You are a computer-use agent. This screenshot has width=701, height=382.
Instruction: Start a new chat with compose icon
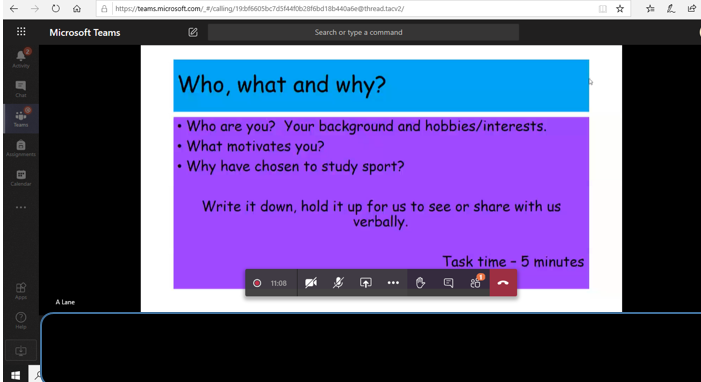pos(193,32)
